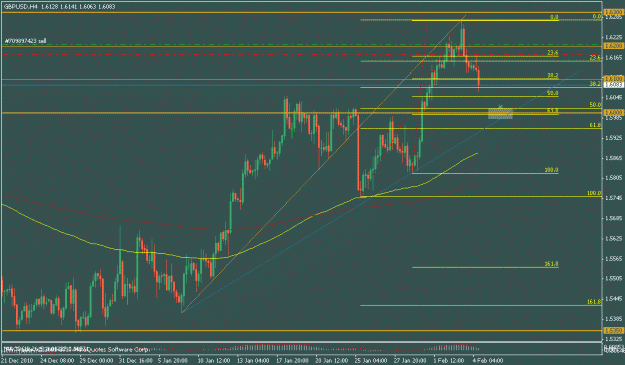Click the 21 Dec 2010 date label

click(16, 361)
